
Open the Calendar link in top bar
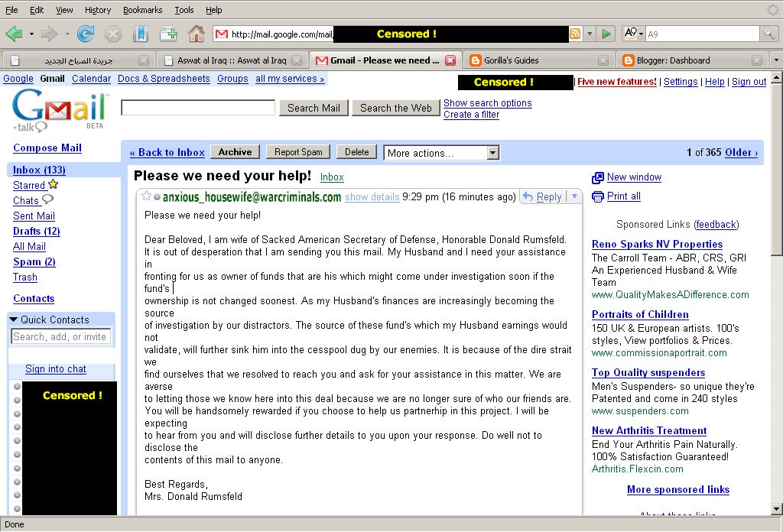pyautogui.click(x=91, y=79)
